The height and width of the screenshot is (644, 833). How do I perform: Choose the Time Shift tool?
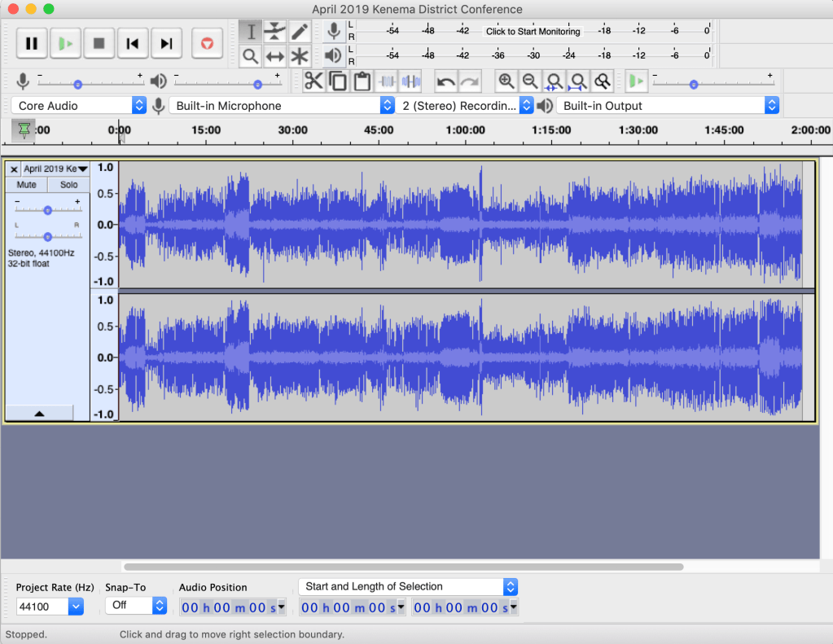(275, 56)
